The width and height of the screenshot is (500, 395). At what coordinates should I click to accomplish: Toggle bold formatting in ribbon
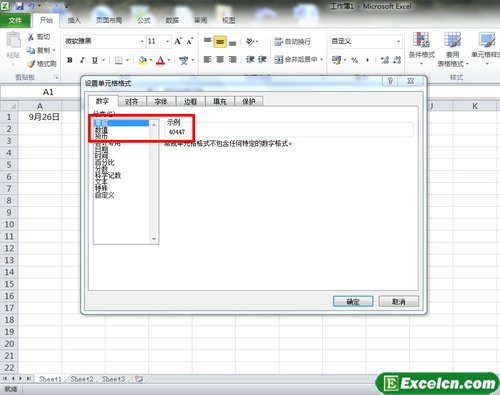70,60
